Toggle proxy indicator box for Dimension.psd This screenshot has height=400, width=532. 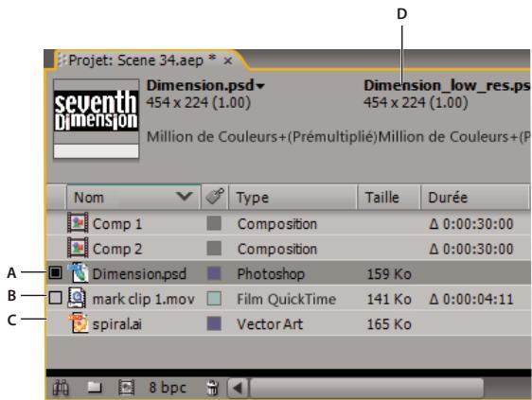pos(55,272)
